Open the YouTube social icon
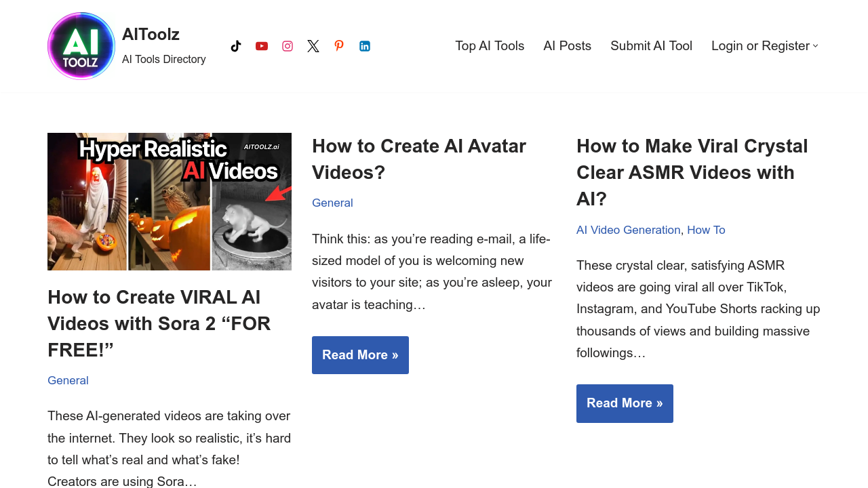Image resolution: width=868 pixels, height=488 pixels. point(262,46)
